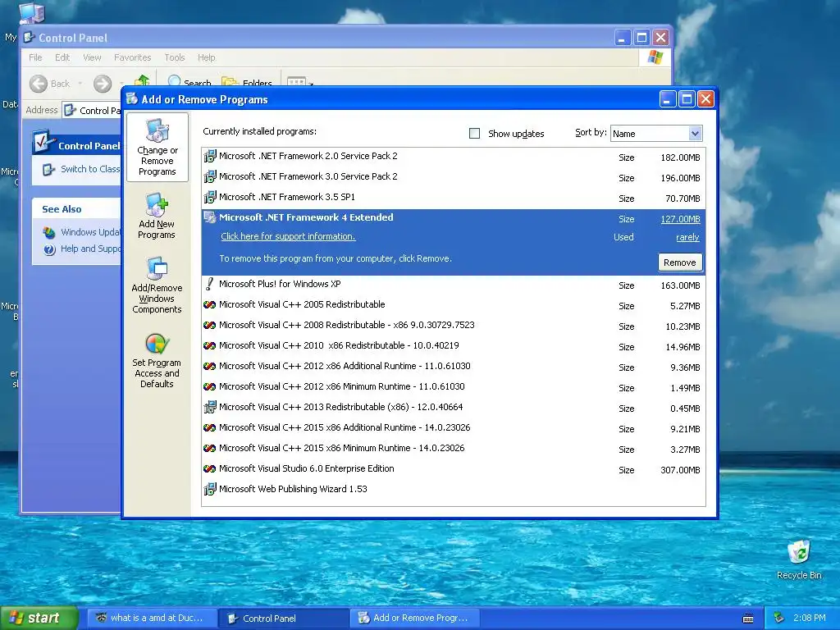Screen dimensions: 840x630
Task: Click Visual C++ 2012 Minimum Runtime icon
Action: tap(209, 387)
